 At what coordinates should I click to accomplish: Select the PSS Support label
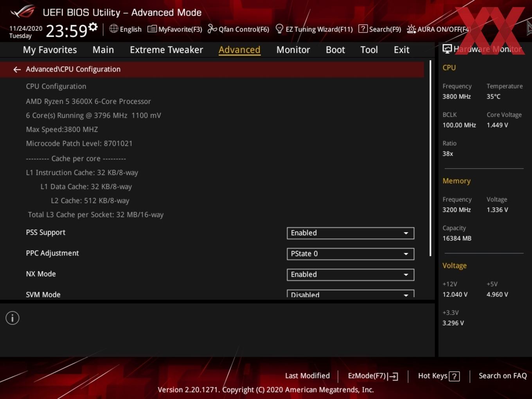(x=45, y=232)
